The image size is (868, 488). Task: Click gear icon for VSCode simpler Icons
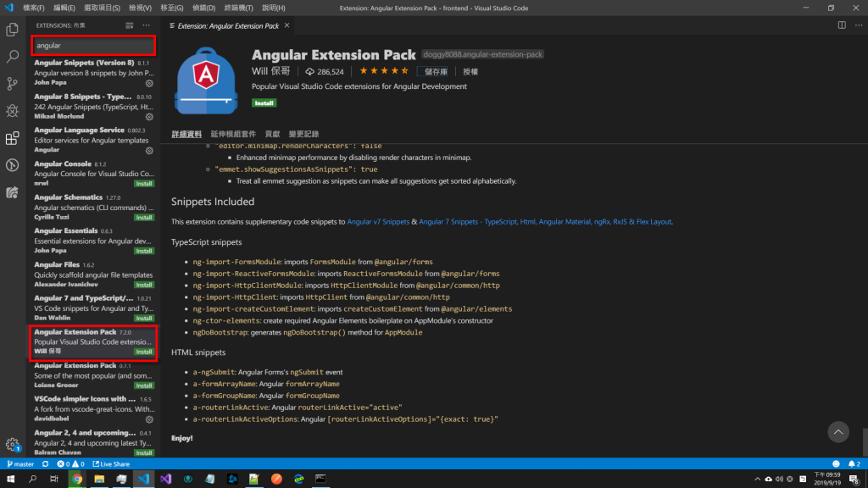pos(149,419)
